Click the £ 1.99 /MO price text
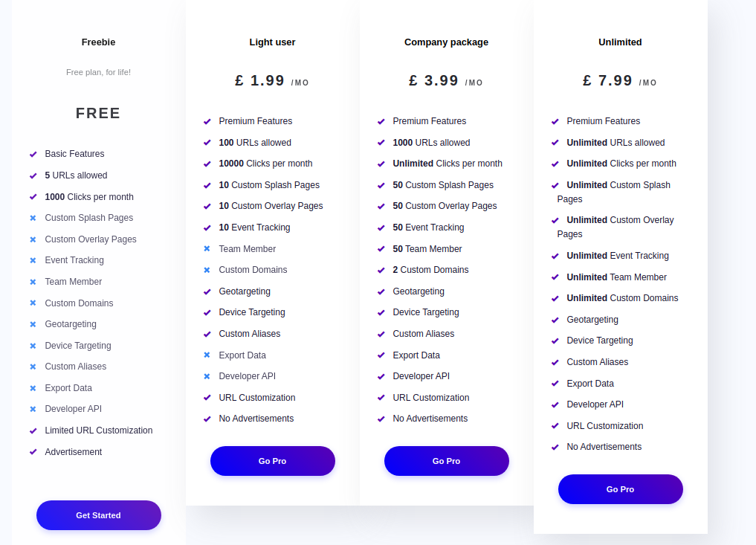Viewport: 756px width, 545px height. pyautogui.click(x=272, y=80)
